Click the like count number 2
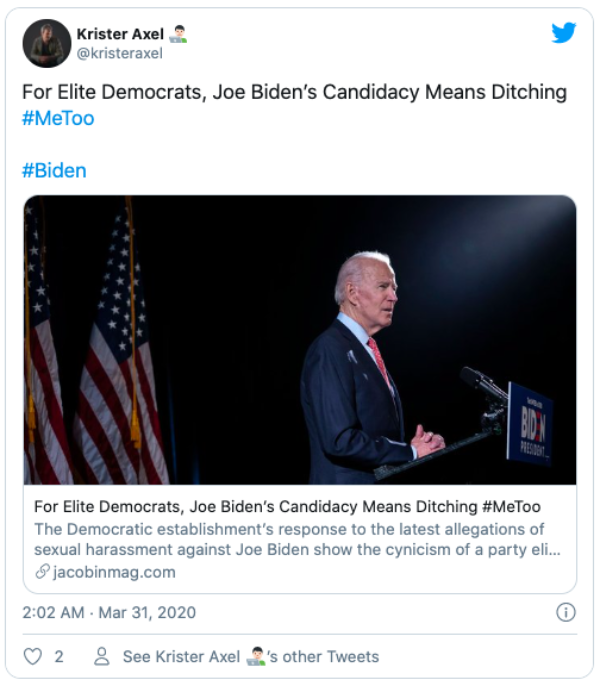The image size is (600, 686). pos(59,657)
